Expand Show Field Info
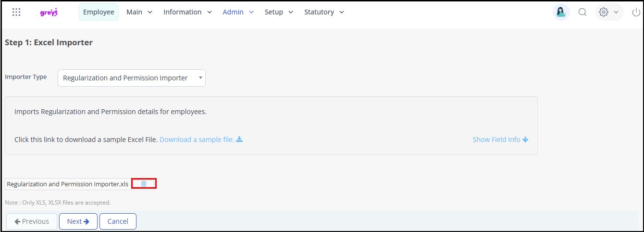Screen dimensions: 644x232 (500, 140)
